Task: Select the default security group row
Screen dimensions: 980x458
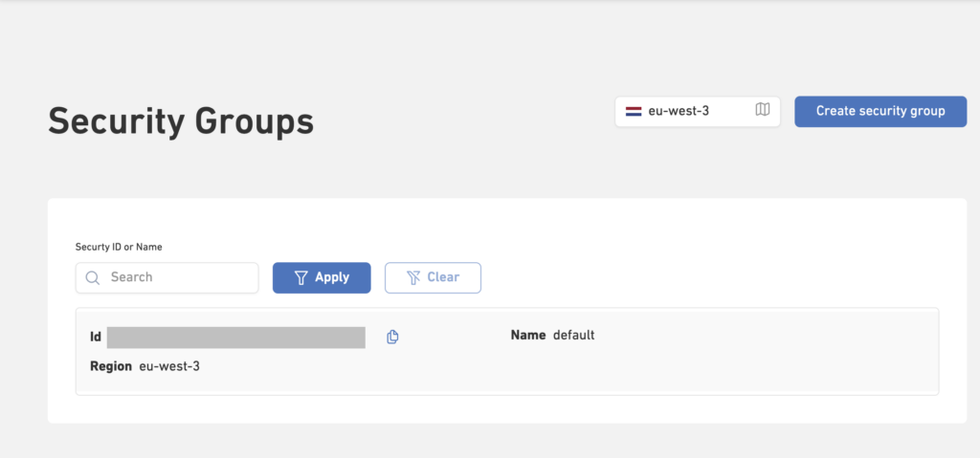Action: point(507,351)
